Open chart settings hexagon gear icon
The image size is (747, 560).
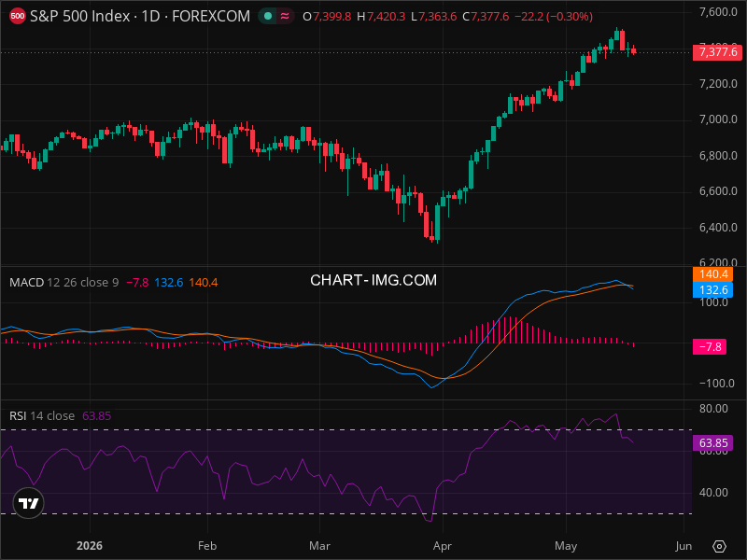pyautogui.click(x=719, y=546)
